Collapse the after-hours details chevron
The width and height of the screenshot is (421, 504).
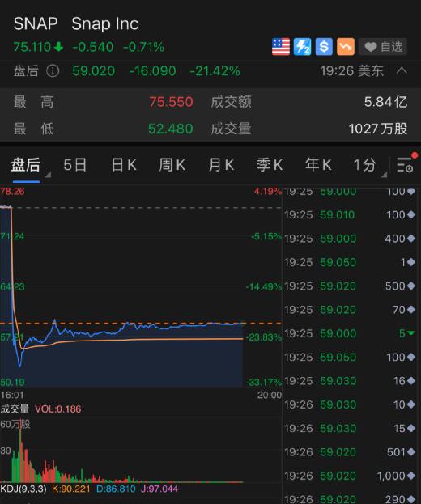[x=402, y=70]
